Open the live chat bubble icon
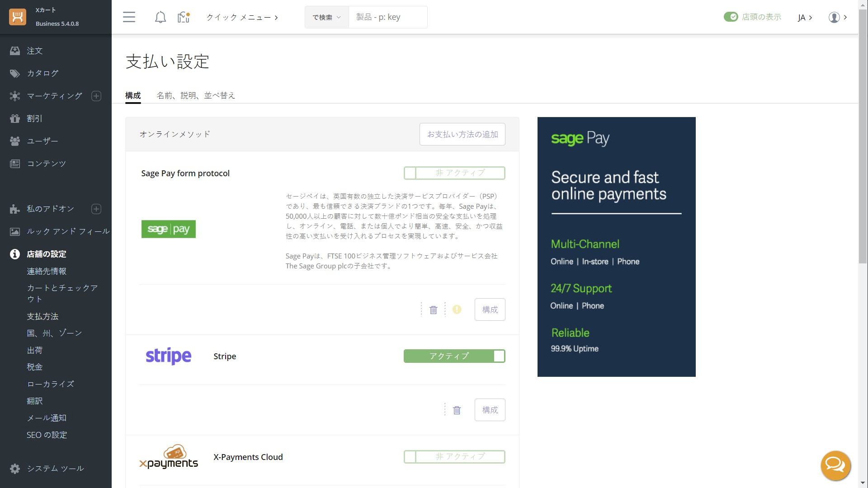868x488 pixels. pos(835,465)
